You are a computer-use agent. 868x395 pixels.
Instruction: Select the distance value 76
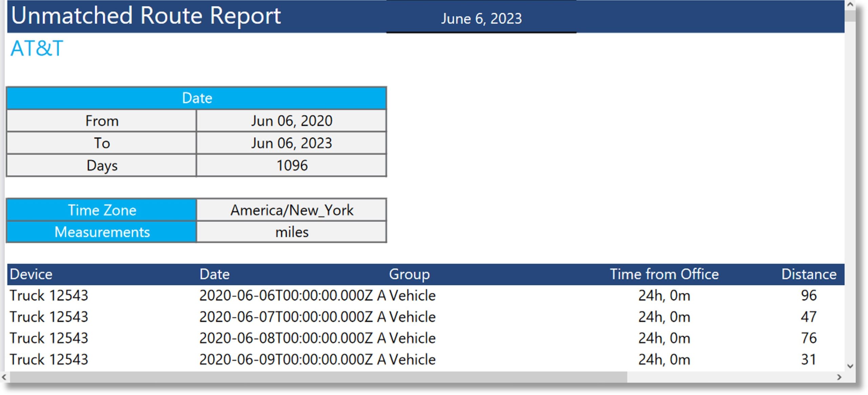point(809,338)
